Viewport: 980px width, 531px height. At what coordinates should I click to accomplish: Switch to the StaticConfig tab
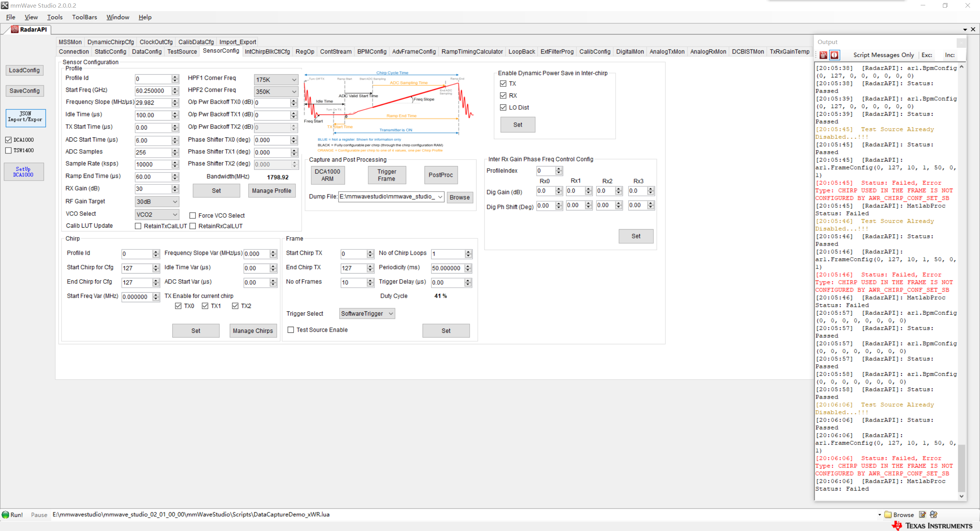110,52
